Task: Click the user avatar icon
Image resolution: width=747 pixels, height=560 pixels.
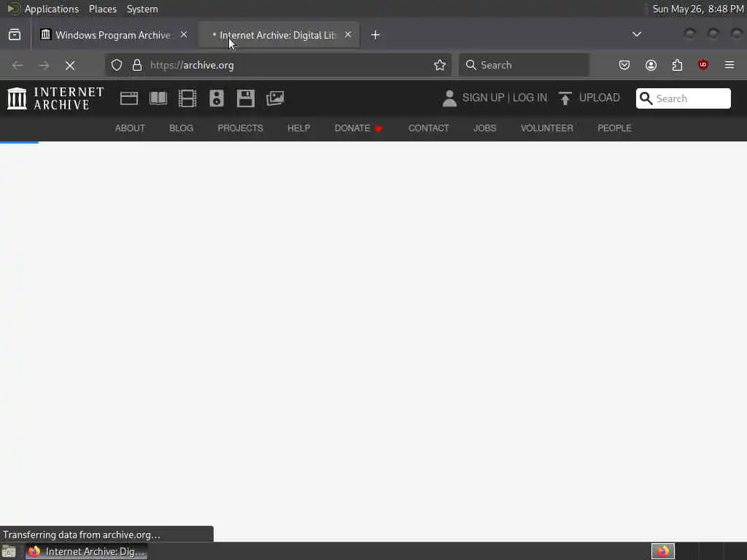Action: coord(449,98)
